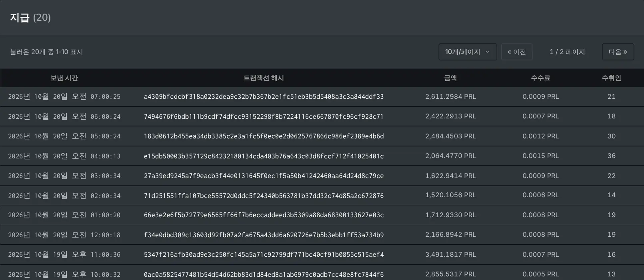Click the 금액 column header
644x280 pixels.
(450, 78)
